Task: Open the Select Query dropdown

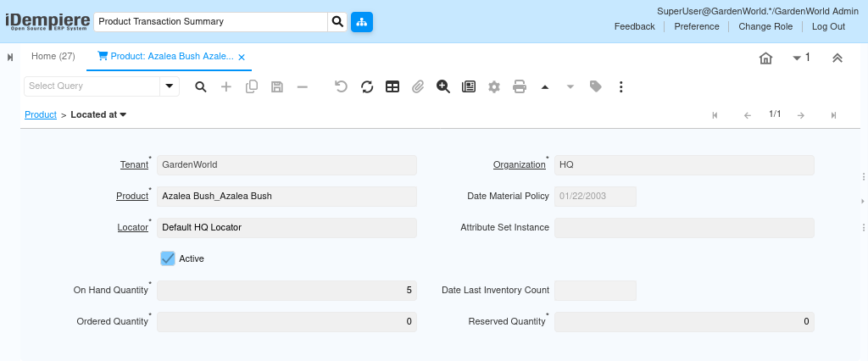Action: click(x=170, y=86)
